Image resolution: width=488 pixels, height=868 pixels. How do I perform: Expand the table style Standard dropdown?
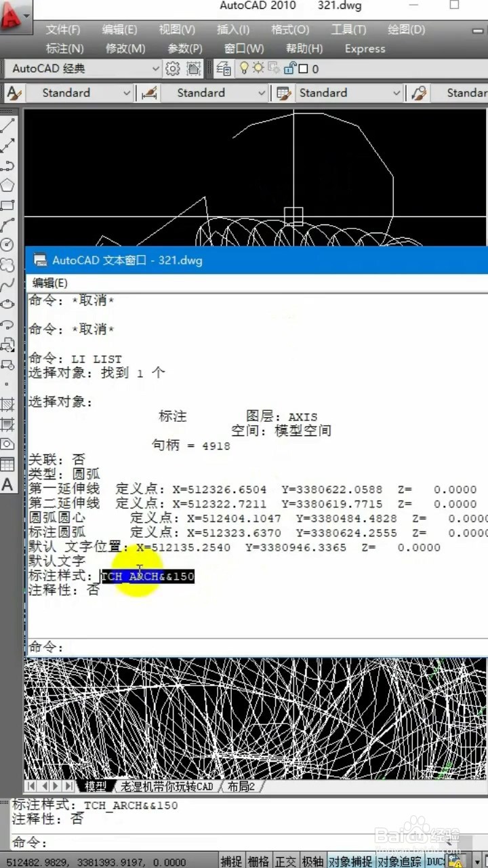tap(397, 93)
